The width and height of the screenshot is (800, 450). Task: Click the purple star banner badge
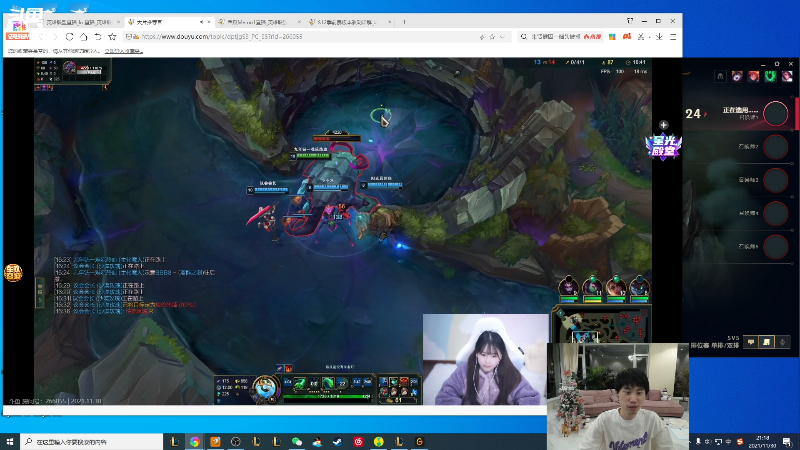[663, 146]
